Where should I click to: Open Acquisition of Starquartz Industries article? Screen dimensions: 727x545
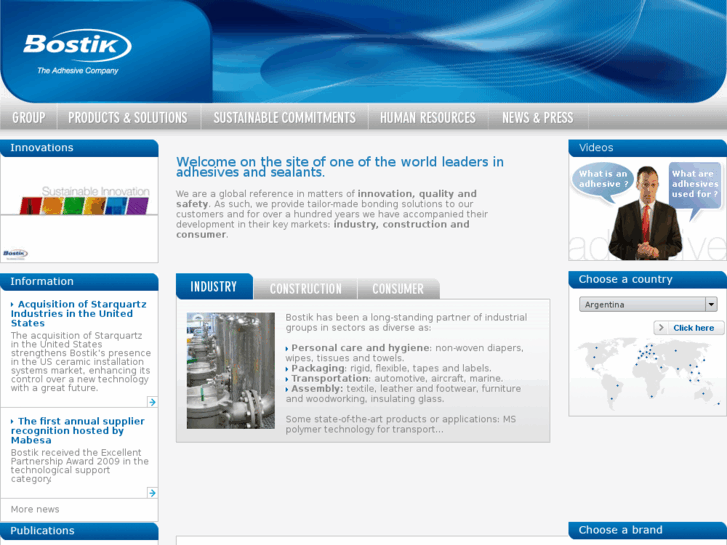click(78, 314)
